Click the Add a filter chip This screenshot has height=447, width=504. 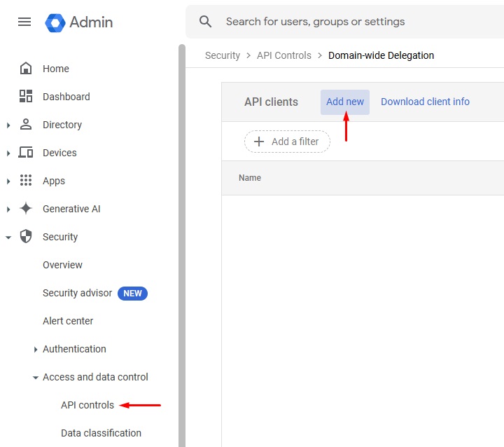[287, 142]
